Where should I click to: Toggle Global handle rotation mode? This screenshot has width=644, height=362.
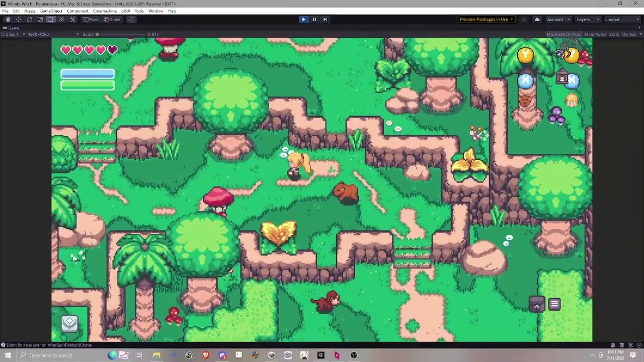point(113,20)
